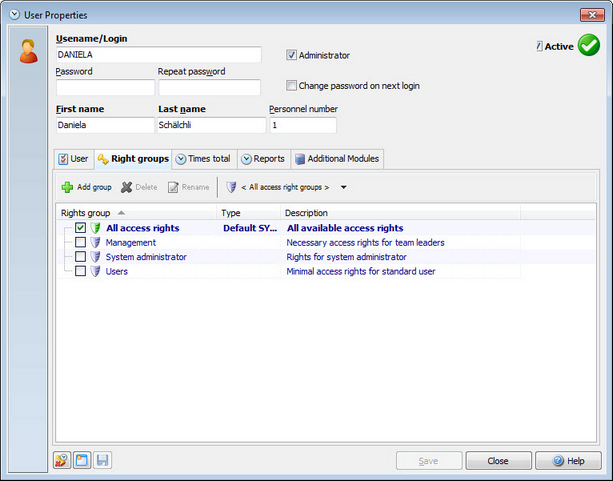Select the 'All access rights' row name
Image resolution: width=613 pixels, height=481 pixels.
[143, 228]
